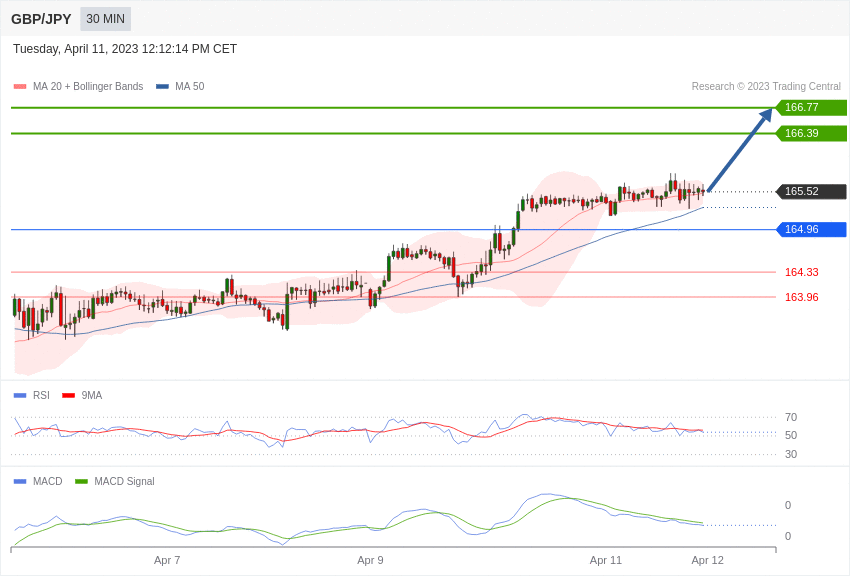Click the 164.33 red support label
850x576 pixels.
coord(802,272)
